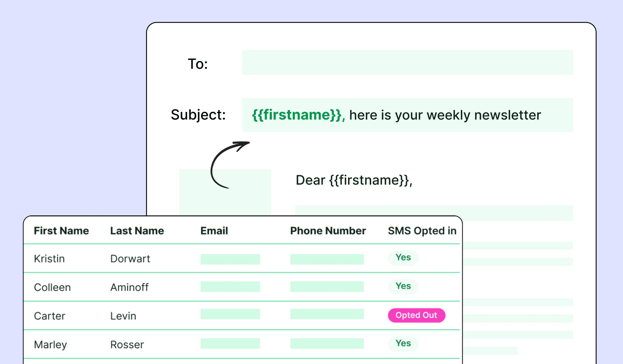The height and width of the screenshot is (364, 623).
Task: Click the Subject: label
Action: pos(198,115)
